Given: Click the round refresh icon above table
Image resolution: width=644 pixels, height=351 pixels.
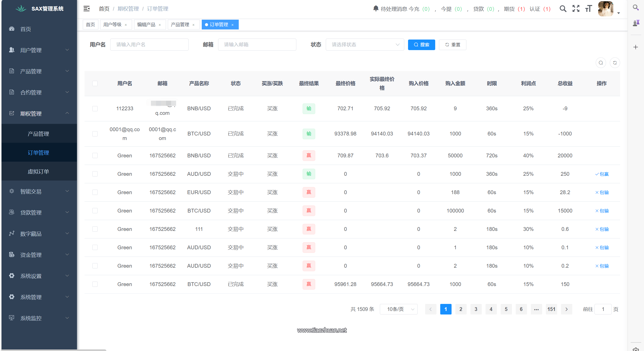Looking at the screenshot, I should pyautogui.click(x=615, y=63).
